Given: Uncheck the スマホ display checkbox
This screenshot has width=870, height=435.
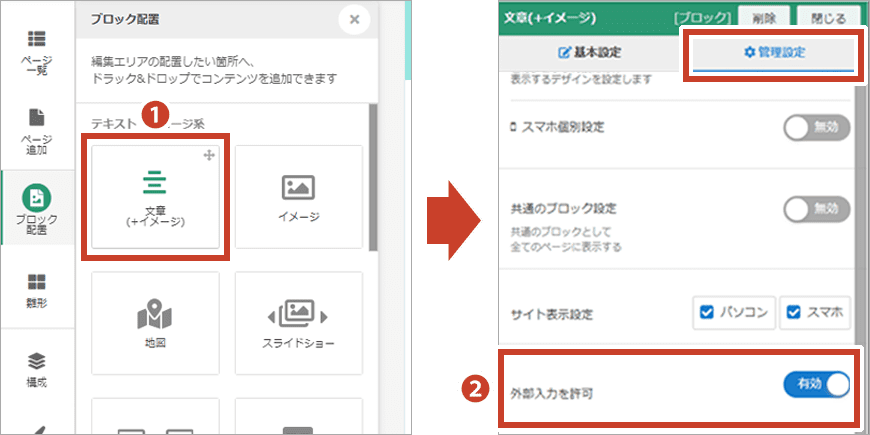Looking at the screenshot, I should pos(796,313).
